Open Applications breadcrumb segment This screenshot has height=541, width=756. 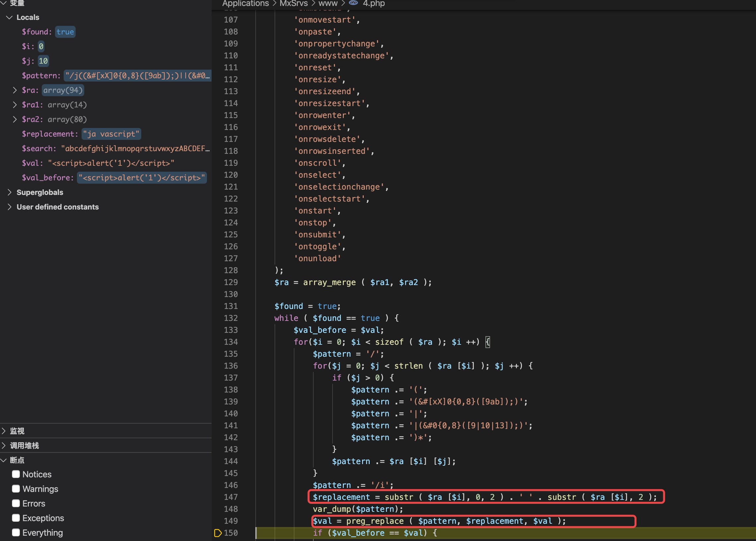click(x=246, y=3)
